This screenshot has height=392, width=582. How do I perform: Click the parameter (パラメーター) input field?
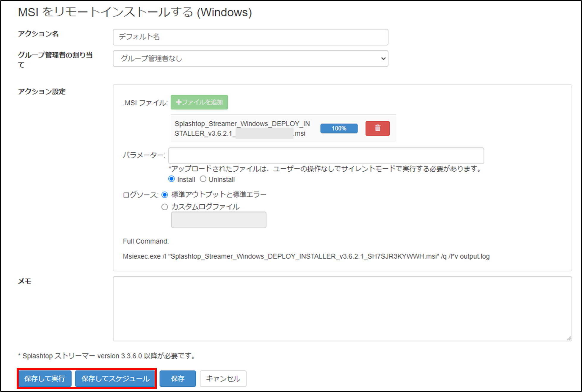pyautogui.click(x=326, y=156)
